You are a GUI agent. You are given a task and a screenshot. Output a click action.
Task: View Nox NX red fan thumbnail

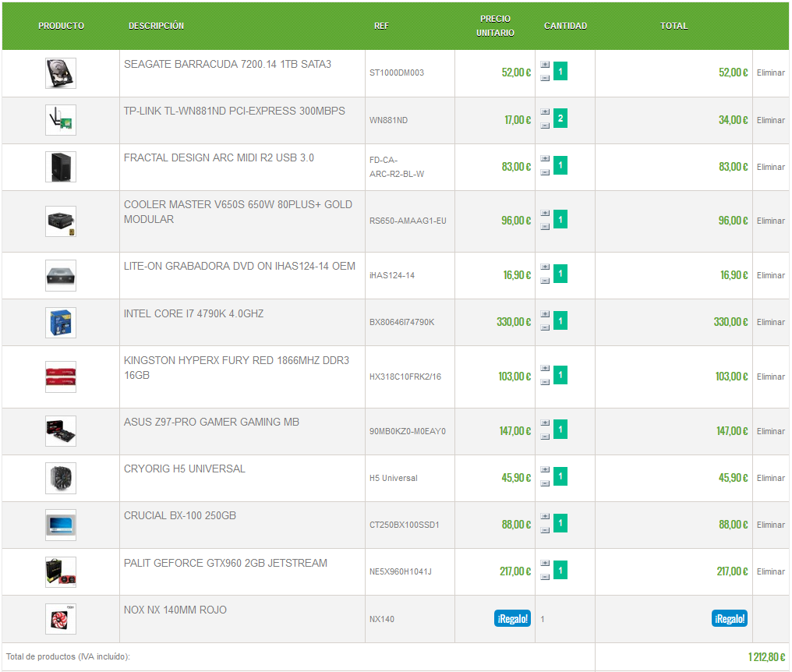pyautogui.click(x=61, y=619)
